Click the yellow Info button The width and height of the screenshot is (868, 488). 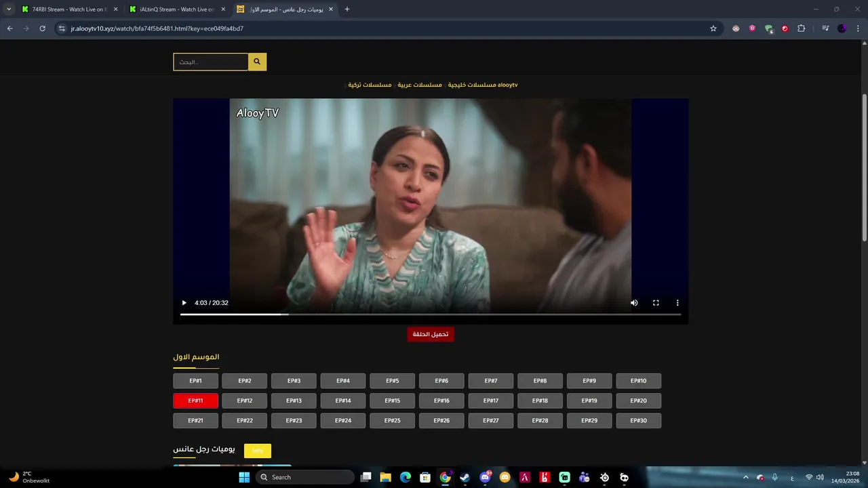tap(258, 451)
